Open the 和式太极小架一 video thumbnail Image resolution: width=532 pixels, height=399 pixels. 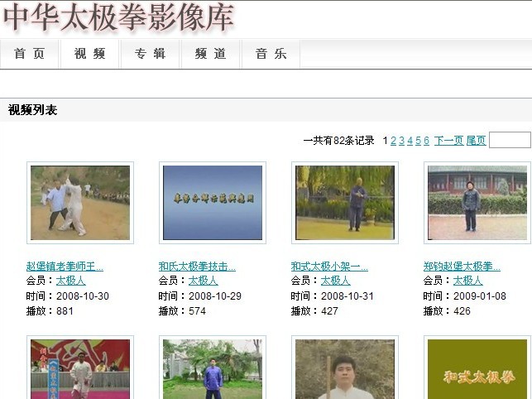345,203
